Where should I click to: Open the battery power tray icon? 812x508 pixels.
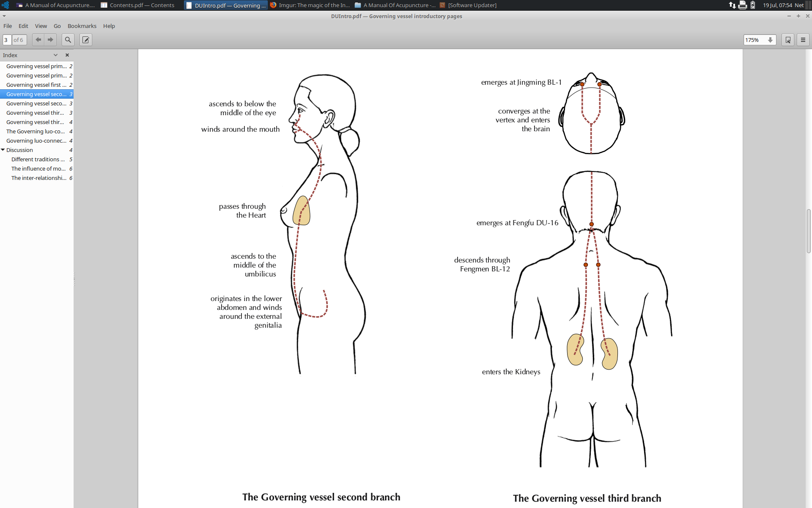(753, 5)
